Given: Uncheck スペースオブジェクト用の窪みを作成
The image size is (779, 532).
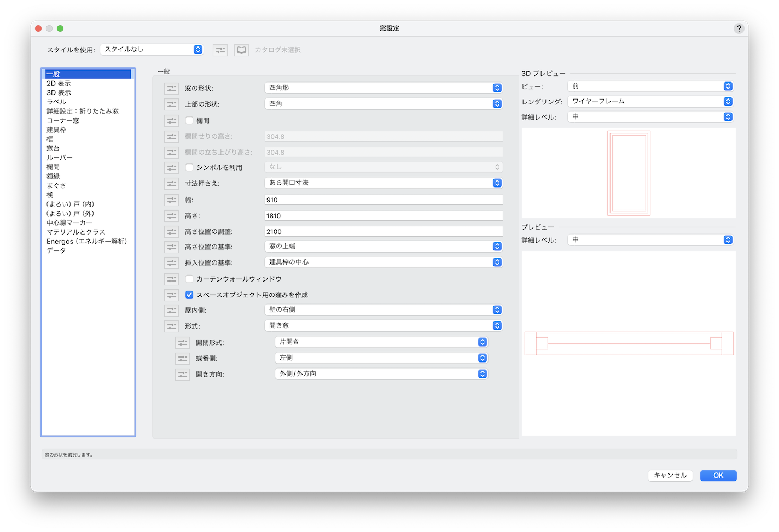Looking at the screenshot, I should point(189,295).
